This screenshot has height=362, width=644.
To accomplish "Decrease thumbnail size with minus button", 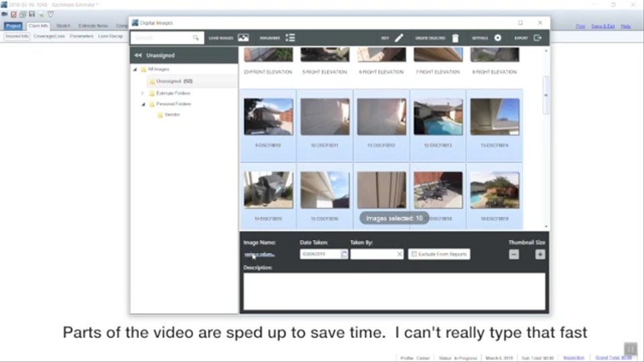I will tap(514, 255).
